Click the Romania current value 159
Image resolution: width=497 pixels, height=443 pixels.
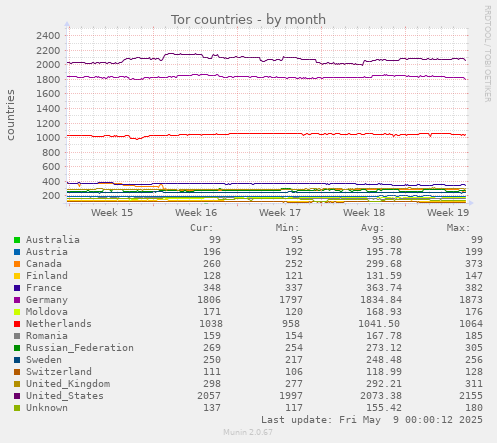tap(212, 336)
